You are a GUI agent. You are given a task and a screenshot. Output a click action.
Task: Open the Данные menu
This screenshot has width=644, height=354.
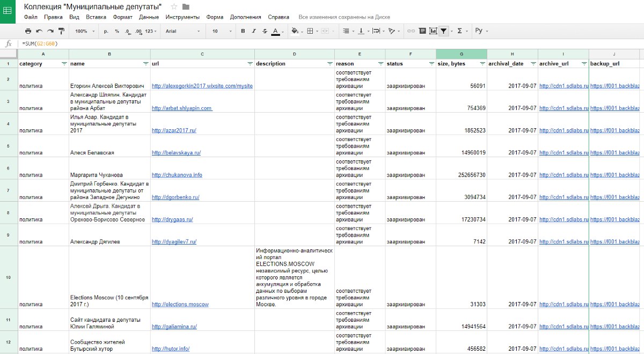click(x=149, y=17)
